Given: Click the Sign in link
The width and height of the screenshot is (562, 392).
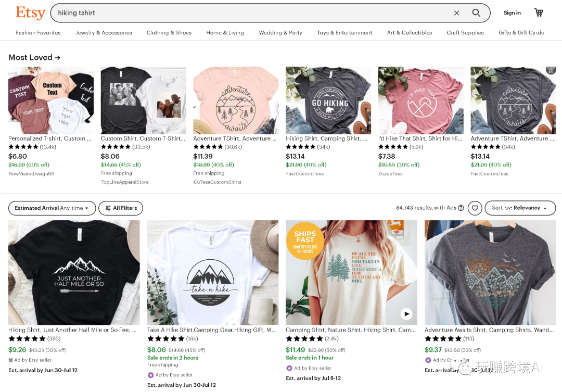Looking at the screenshot, I should tap(512, 13).
